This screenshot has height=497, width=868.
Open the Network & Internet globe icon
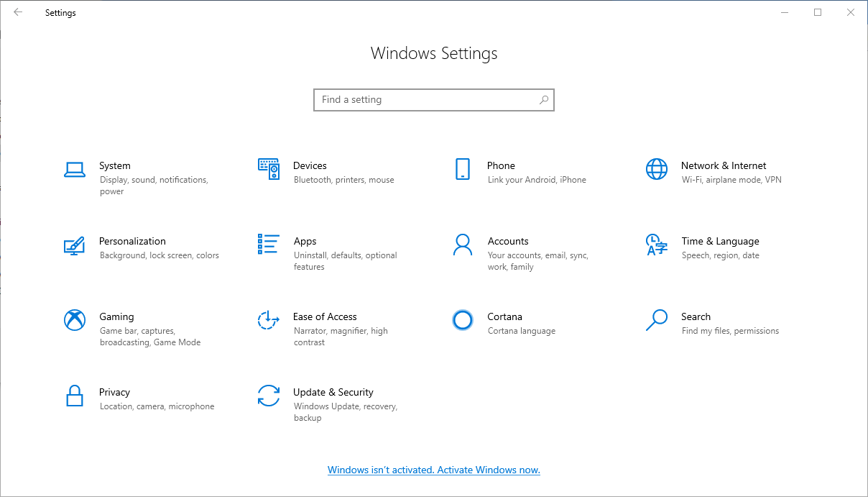pyautogui.click(x=657, y=170)
